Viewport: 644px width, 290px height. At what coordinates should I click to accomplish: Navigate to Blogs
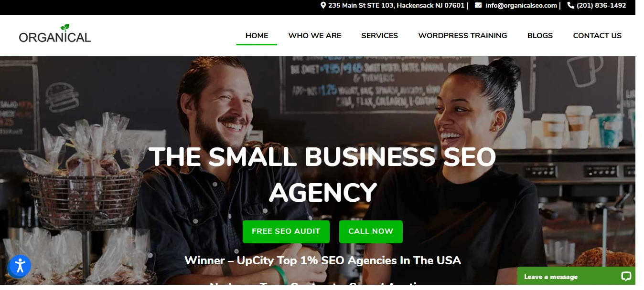point(540,35)
